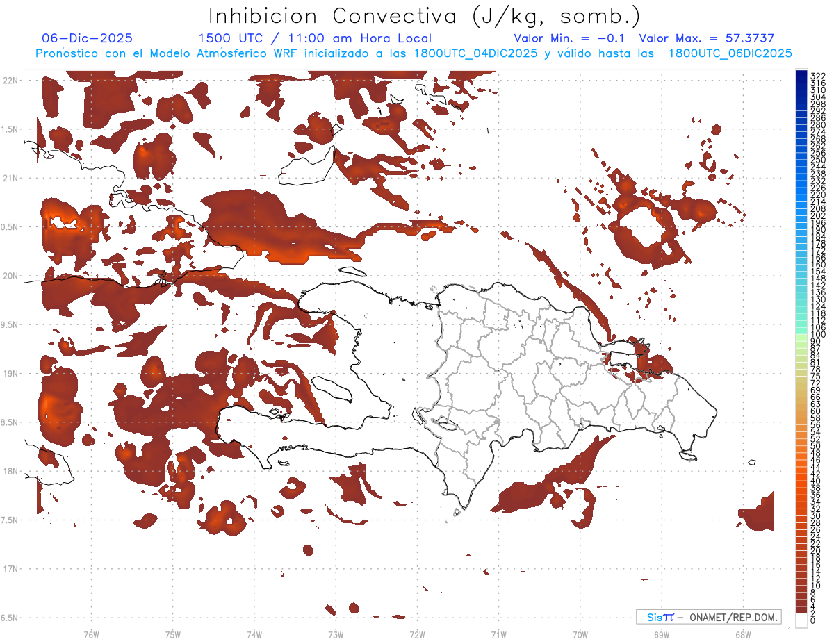The image size is (834, 644).
Task: Click the 17N latitude label
Action: click(x=10, y=569)
